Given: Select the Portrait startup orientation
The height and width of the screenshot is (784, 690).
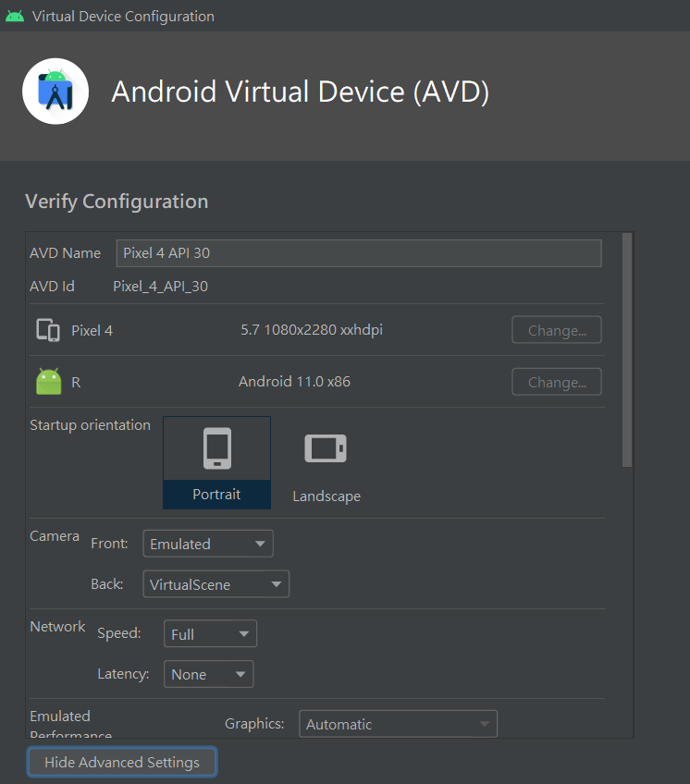Looking at the screenshot, I should click(x=216, y=462).
